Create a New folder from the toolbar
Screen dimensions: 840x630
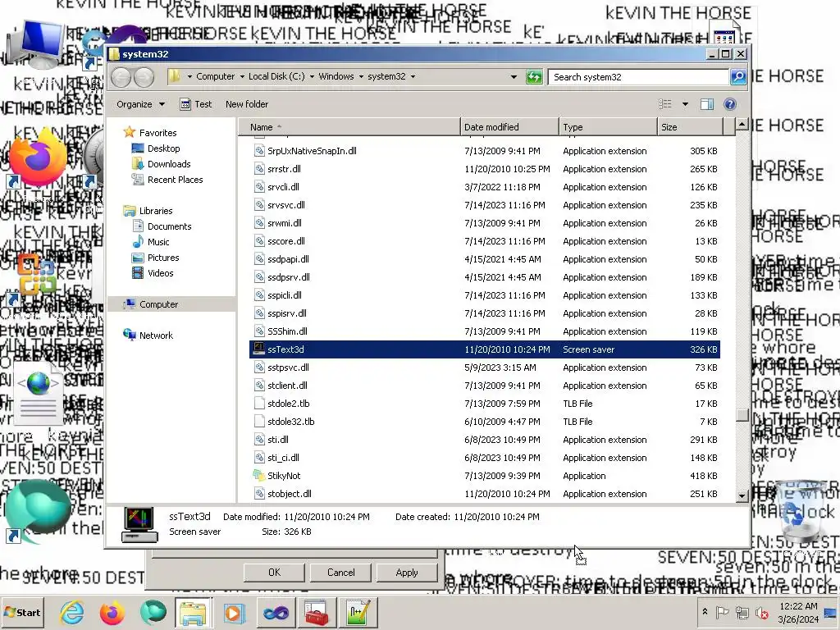point(247,104)
